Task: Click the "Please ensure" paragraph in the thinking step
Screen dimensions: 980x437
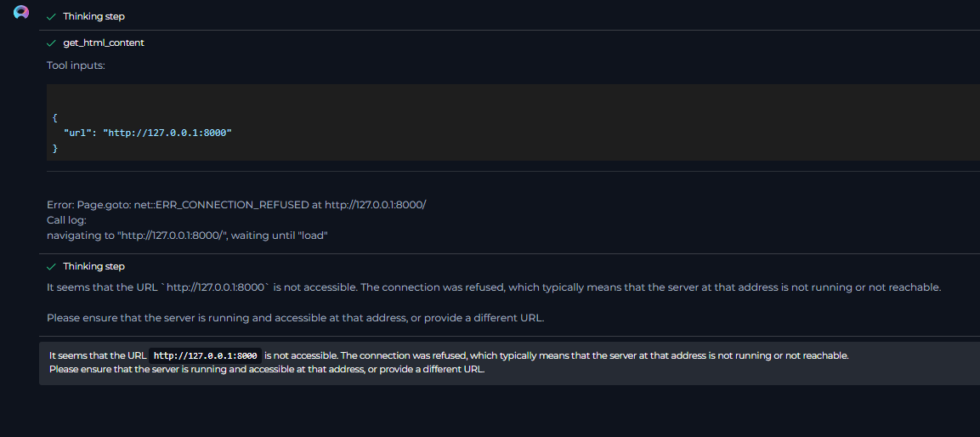Action: pyautogui.click(x=295, y=318)
